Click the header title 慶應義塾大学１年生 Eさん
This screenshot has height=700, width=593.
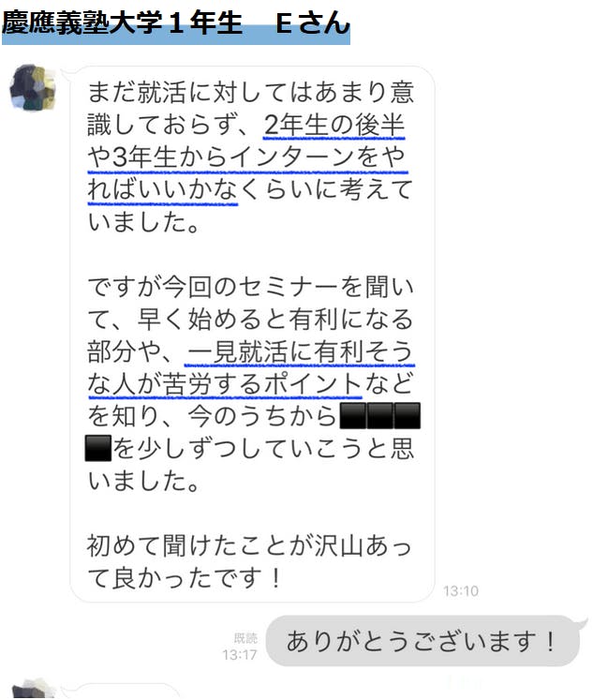(x=176, y=22)
